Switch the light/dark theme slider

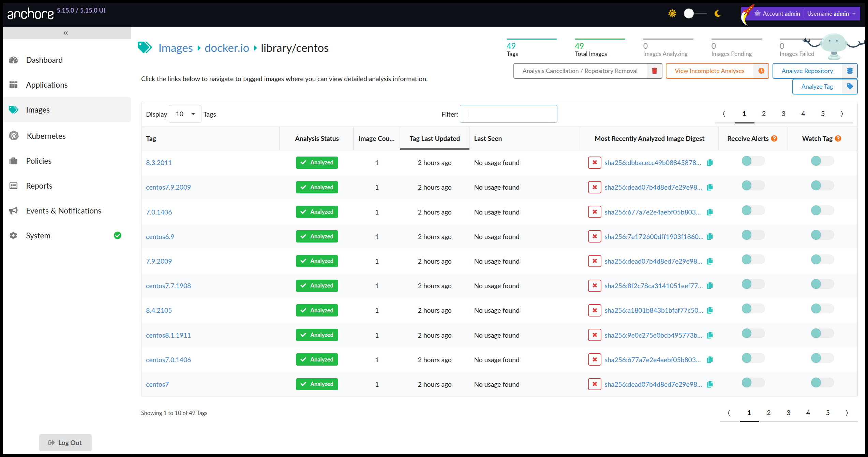tap(695, 14)
